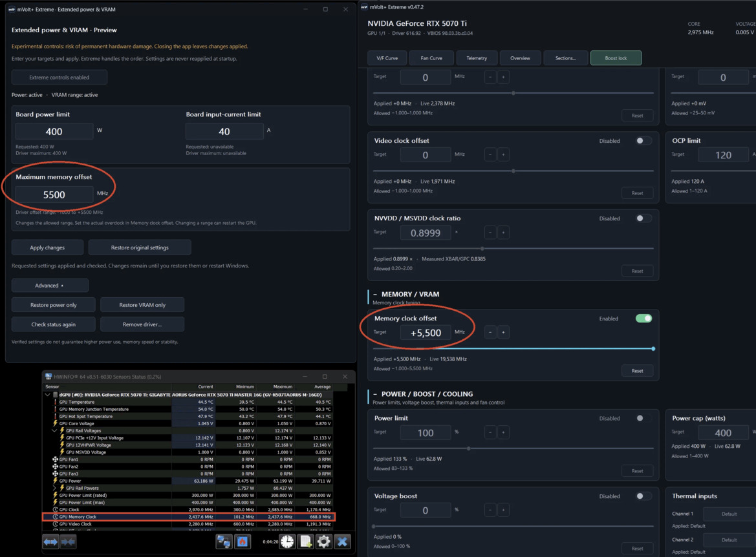
Task: Open HWiNFO sensor settings gear icon
Action: click(x=323, y=541)
